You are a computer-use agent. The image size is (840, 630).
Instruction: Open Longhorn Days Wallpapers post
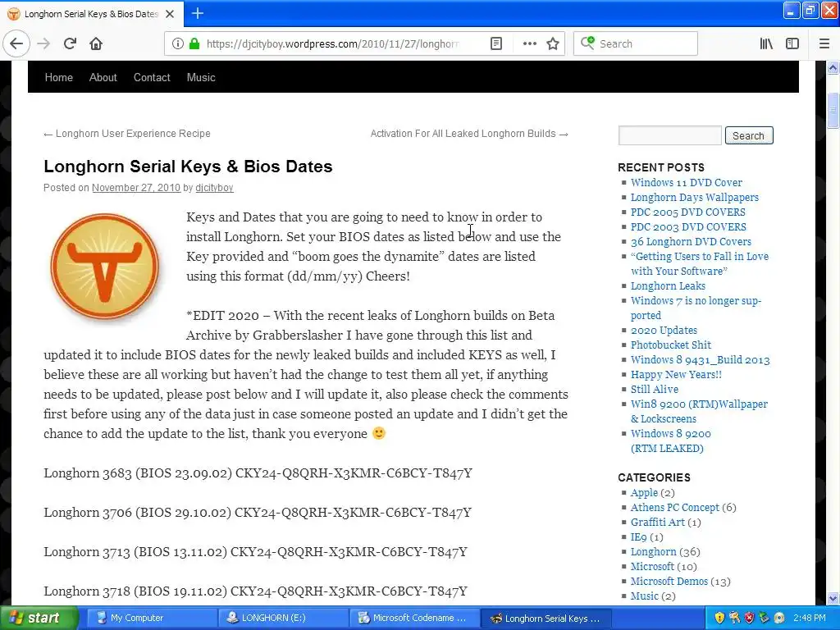pos(694,197)
